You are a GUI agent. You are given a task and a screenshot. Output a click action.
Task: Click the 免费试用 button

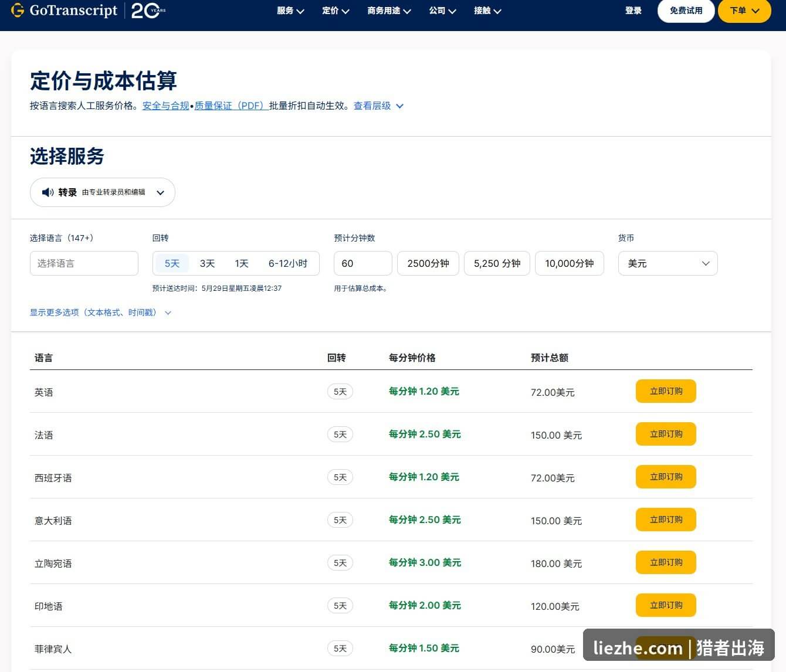coord(686,11)
